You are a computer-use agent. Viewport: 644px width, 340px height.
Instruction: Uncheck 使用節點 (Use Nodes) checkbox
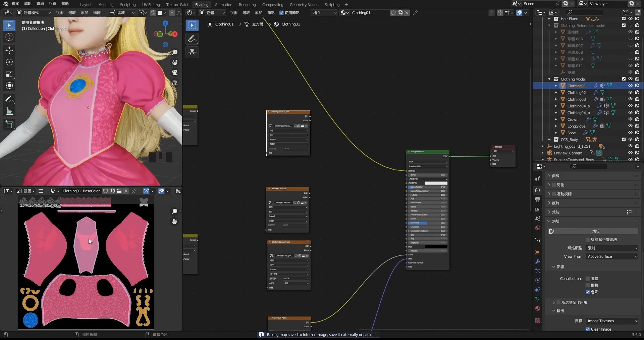point(281,13)
